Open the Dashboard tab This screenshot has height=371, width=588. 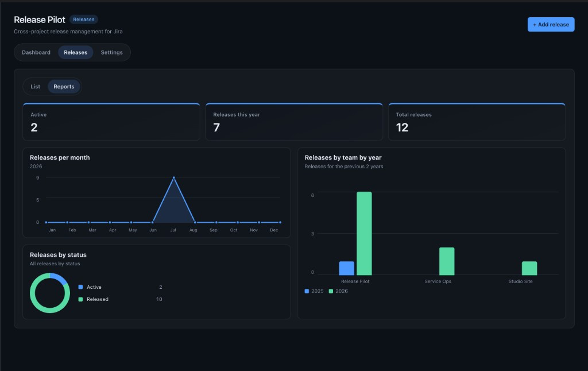36,52
